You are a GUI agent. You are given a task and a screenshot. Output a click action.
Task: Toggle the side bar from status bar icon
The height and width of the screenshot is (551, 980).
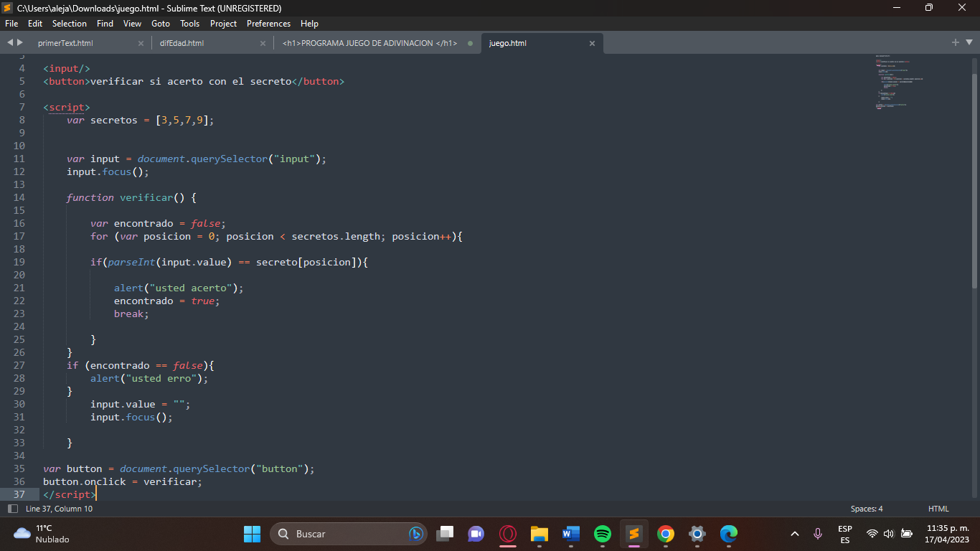point(12,509)
